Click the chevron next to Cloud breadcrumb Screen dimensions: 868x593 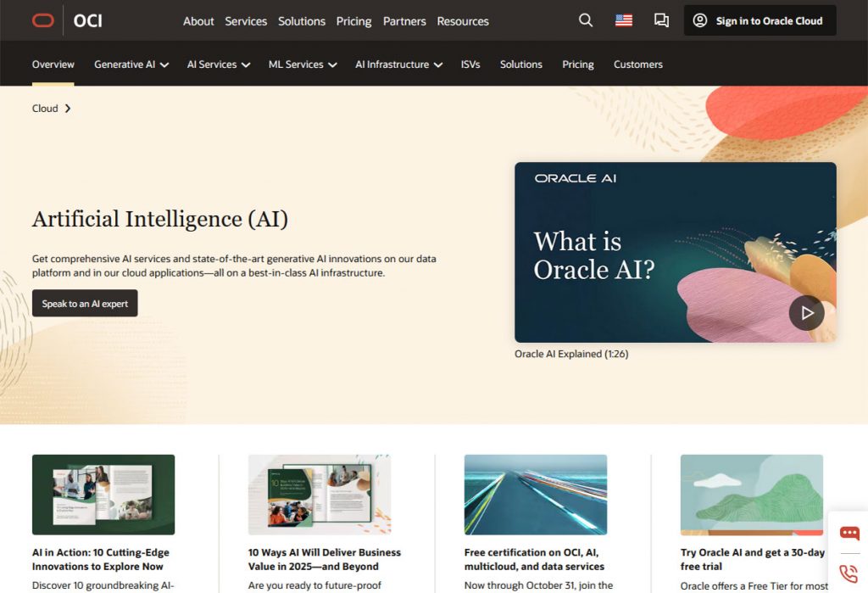click(68, 109)
